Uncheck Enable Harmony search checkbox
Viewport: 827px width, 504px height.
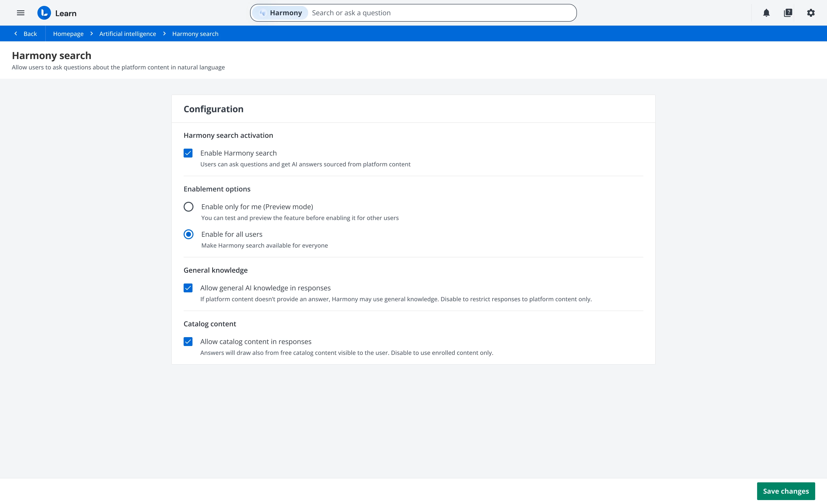(188, 153)
